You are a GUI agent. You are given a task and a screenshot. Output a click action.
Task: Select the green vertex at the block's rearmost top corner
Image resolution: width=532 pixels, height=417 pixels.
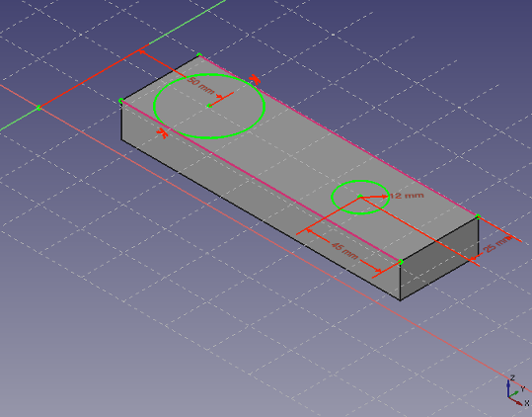(x=199, y=55)
